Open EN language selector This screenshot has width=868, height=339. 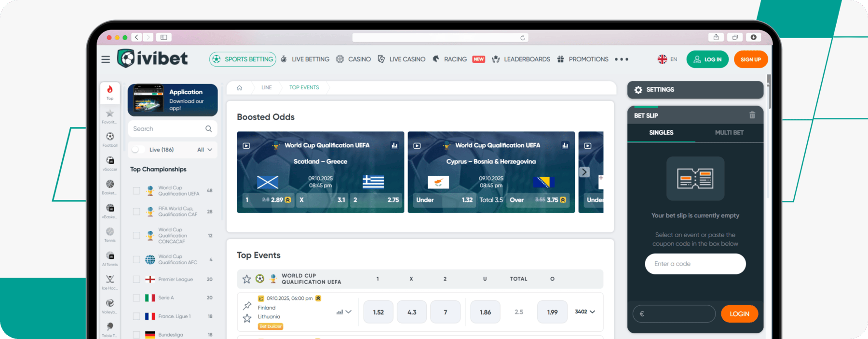pyautogui.click(x=667, y=59)
